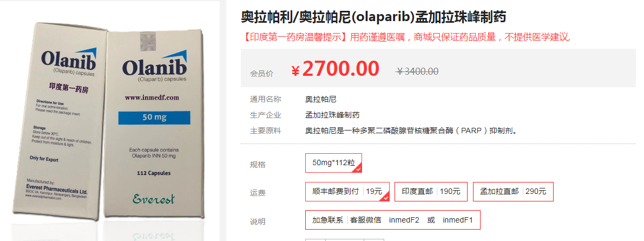The image size is (644, 241).
Task: Click the green Everest logo on box
Action: (154, 199)
